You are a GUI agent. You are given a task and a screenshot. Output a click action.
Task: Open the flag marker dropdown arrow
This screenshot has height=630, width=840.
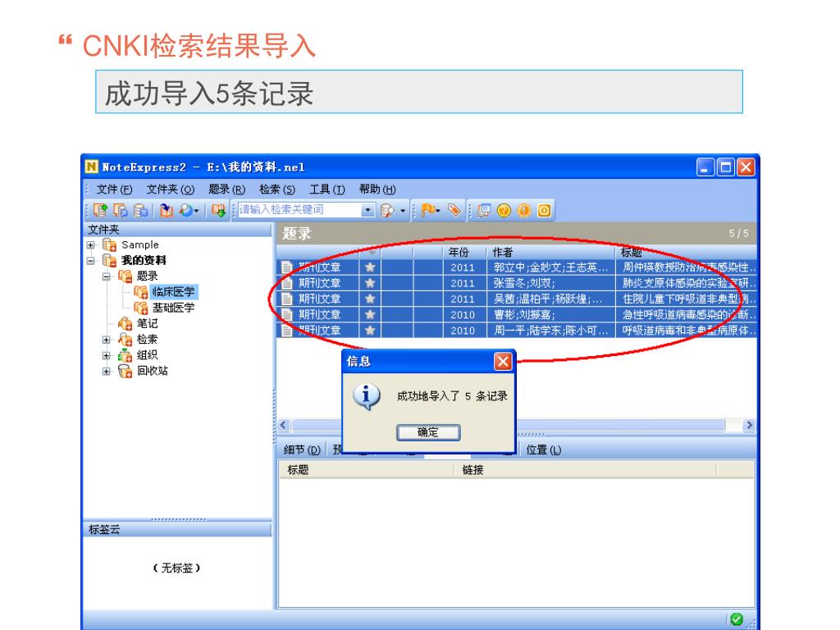tap(438, 211)
